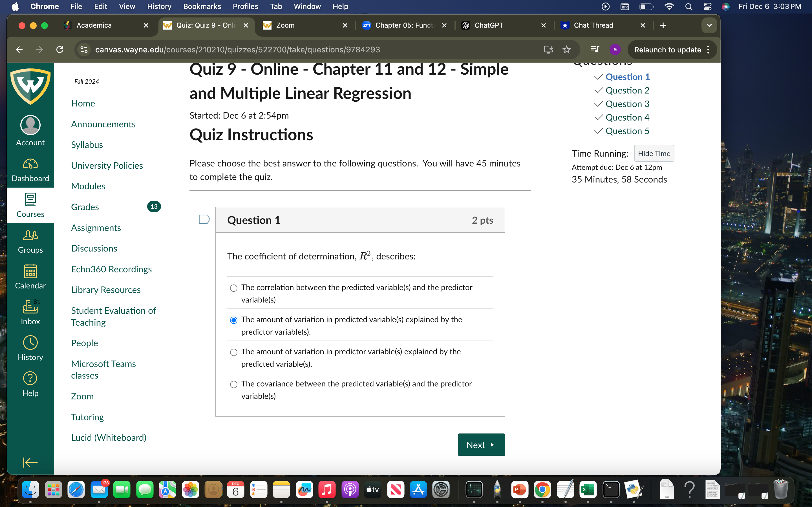Choose variation in predictor variable(s) answer
The height and width of the screenshot is (507, 812).
tap(233, 352)
